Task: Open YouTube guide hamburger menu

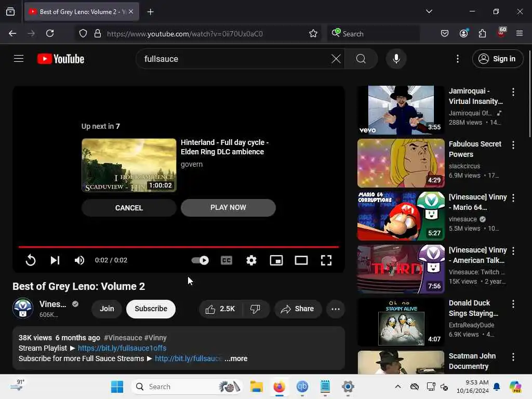Action: (x=19, y=59)
